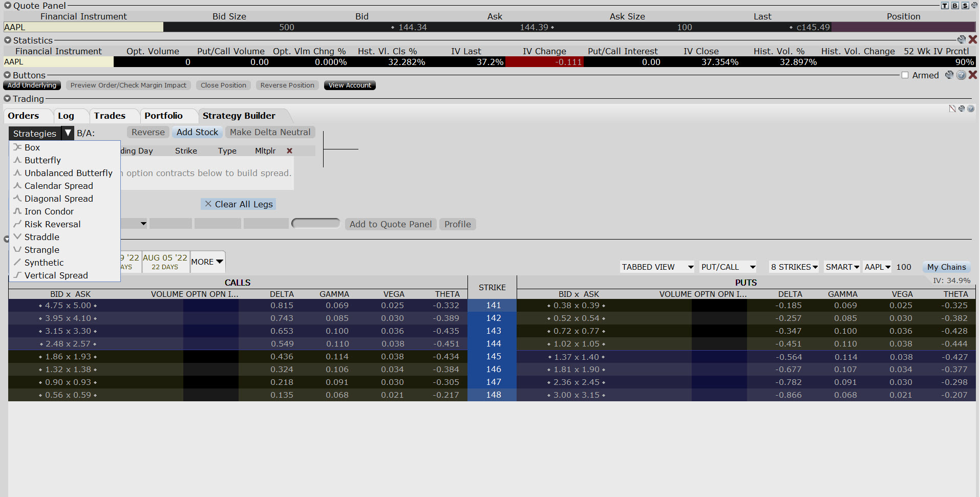Select Calendar Spread strategy
The height and width of the screenshot is (497, 980).
(x=65, y=186)
